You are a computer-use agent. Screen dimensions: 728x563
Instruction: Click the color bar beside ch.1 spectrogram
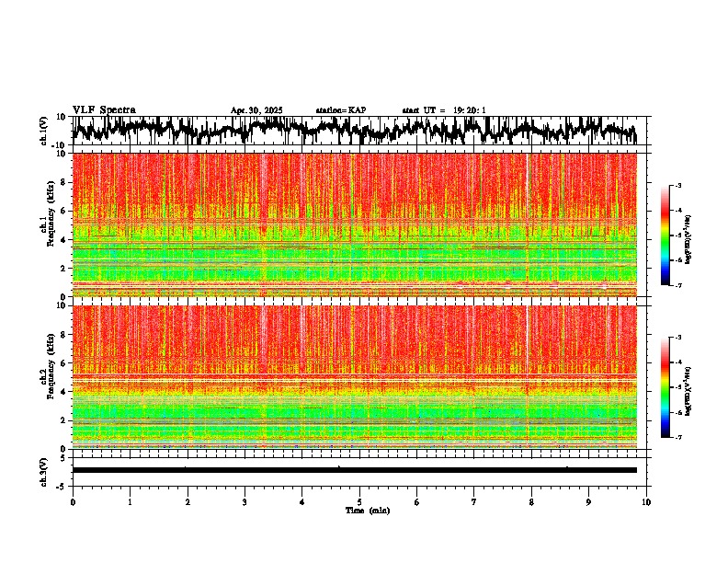point(665,236)
